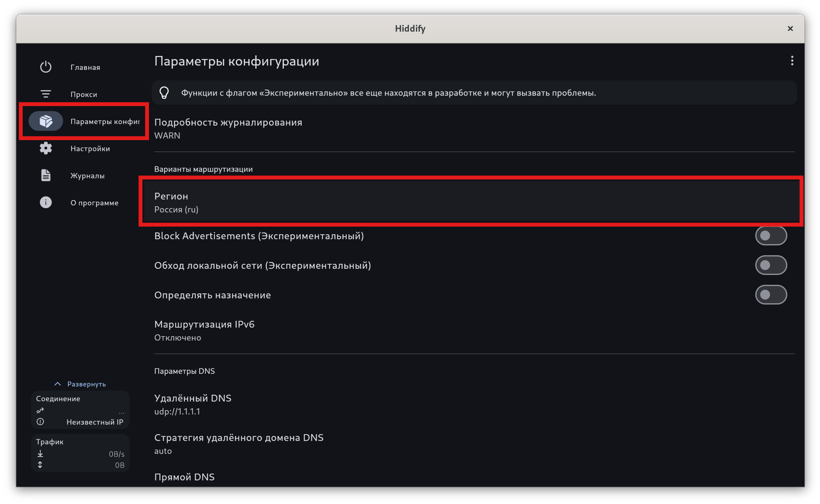
Task: Open the Регион selection setting
Action: coord(470,202)
